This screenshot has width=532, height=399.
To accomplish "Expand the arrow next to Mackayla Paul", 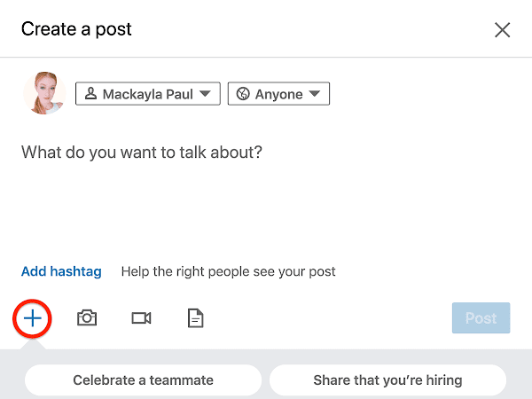I will tap(205, 94).
